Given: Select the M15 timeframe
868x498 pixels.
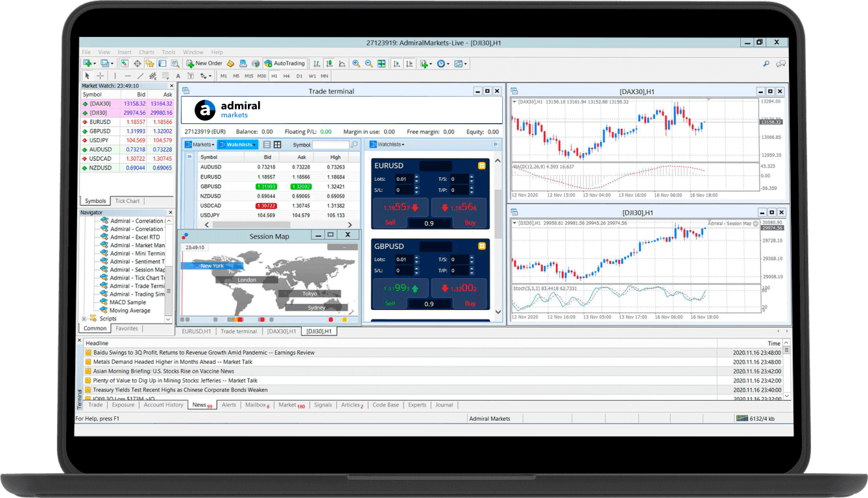Looking at the screenshot, I should 249,76.
